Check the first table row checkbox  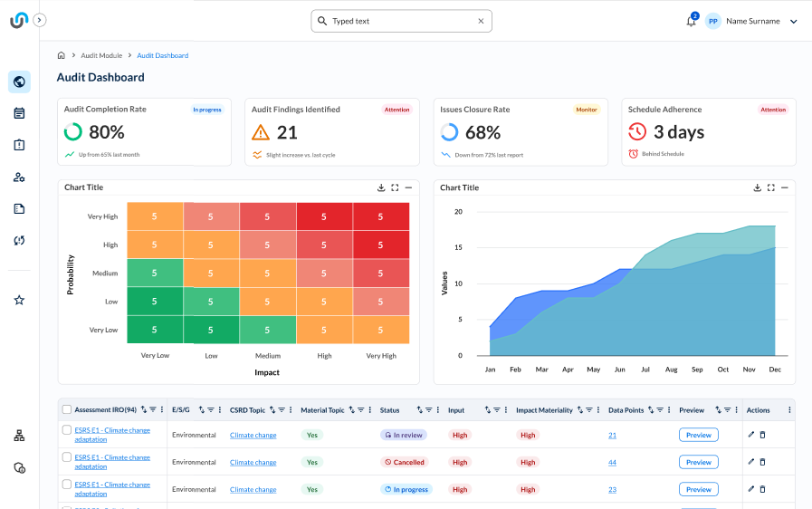(67, 430)
